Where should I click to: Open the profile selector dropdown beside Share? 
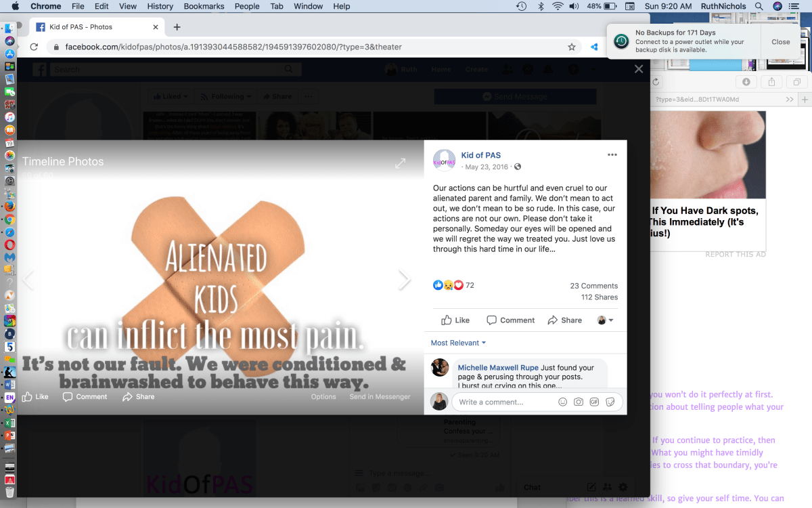[605, 320]
